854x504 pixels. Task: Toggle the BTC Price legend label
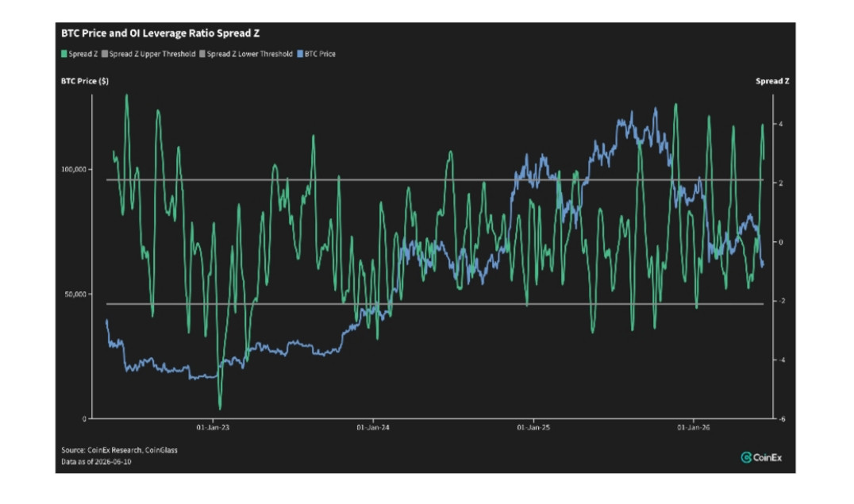click(x=320, y=54)
